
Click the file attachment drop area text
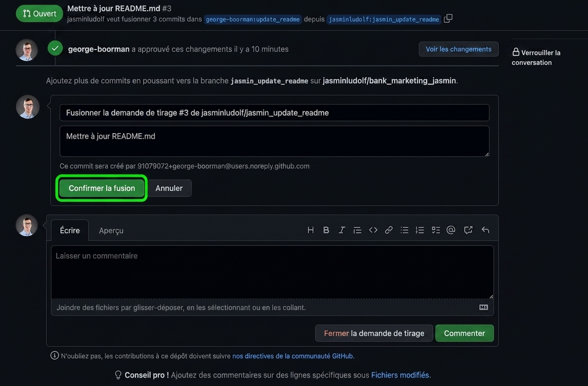click(x=181, y=307)
